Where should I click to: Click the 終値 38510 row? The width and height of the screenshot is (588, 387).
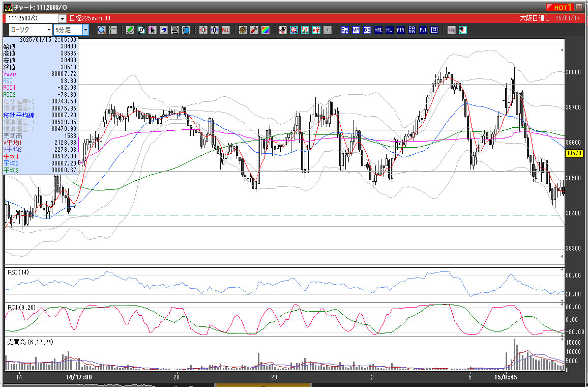coord(40,67)
